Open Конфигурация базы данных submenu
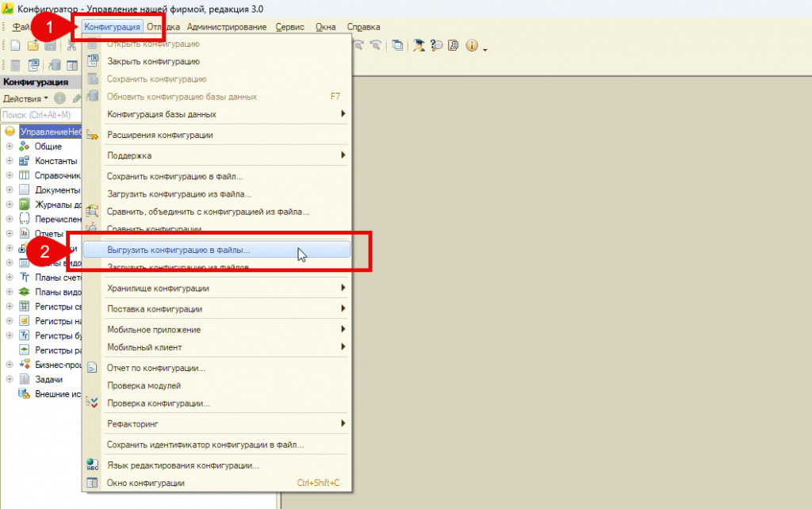The height and width of the screenshot is (509, 812). pos(216,114)
